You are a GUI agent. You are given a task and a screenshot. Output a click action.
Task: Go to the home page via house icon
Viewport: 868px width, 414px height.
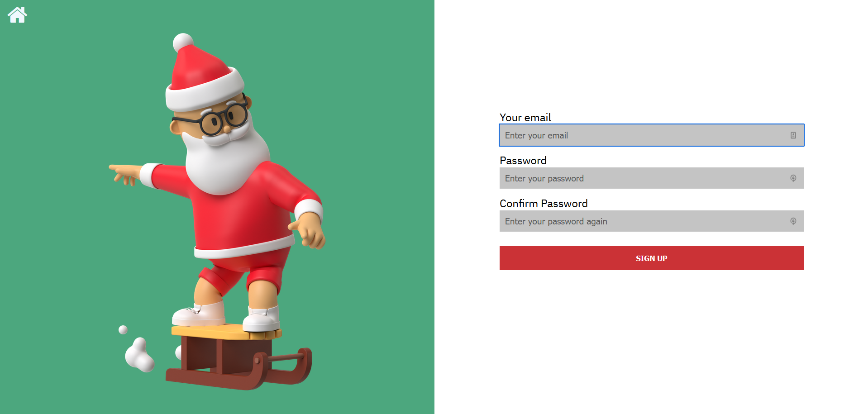point(17,14)
